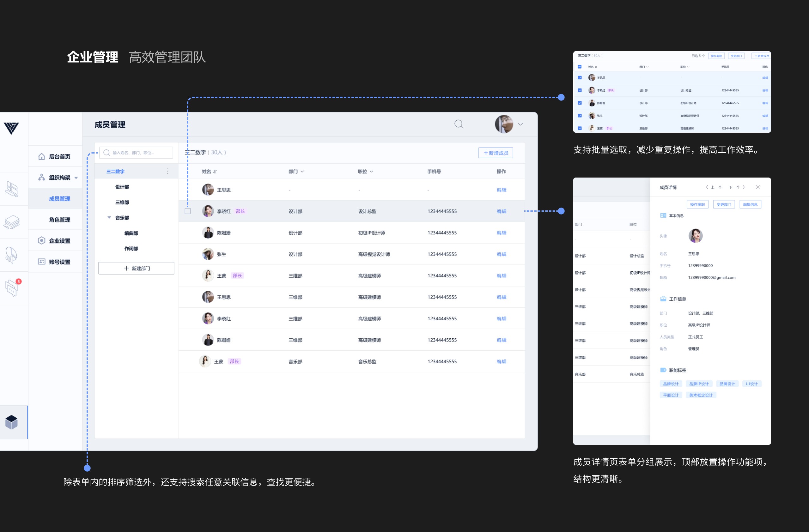Image resolution: width=809 pixels, height=532 pixels.
Task: Toggle the select-all checkbox in batch panel
Action: point(580,67)
